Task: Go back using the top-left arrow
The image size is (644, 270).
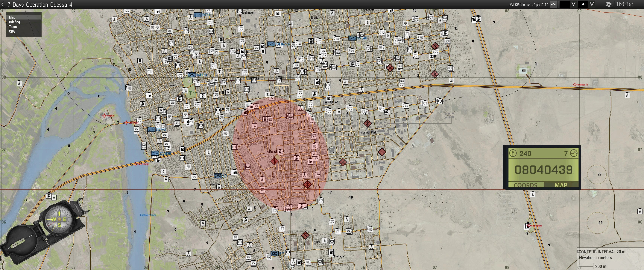Action: click(x=3, y=4)
